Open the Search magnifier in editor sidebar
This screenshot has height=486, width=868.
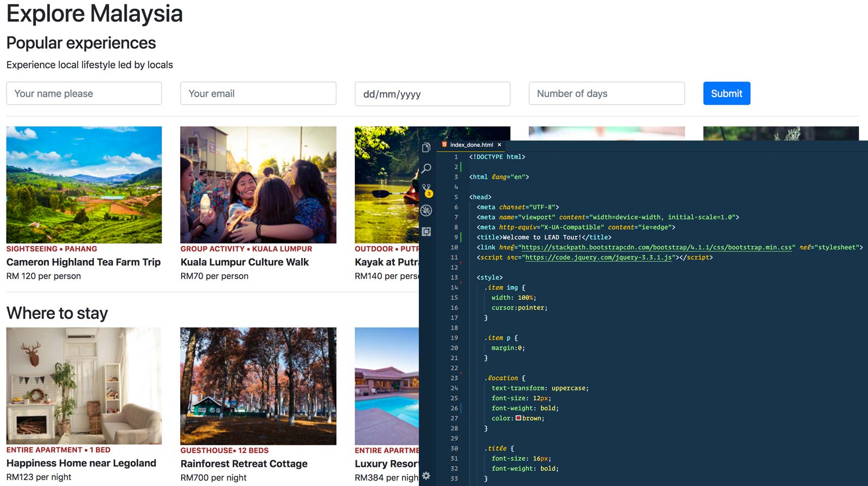click(426, 168)
